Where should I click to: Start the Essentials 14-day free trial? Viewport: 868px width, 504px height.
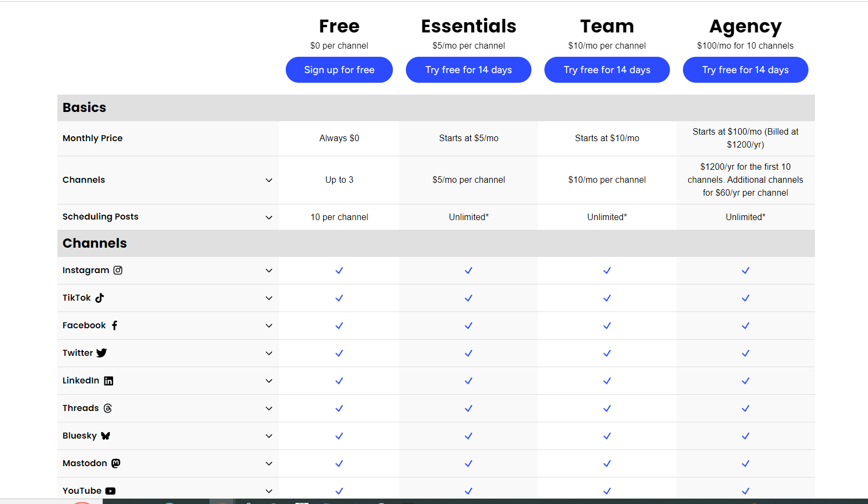pyautogui.click(x=469, y=70)
